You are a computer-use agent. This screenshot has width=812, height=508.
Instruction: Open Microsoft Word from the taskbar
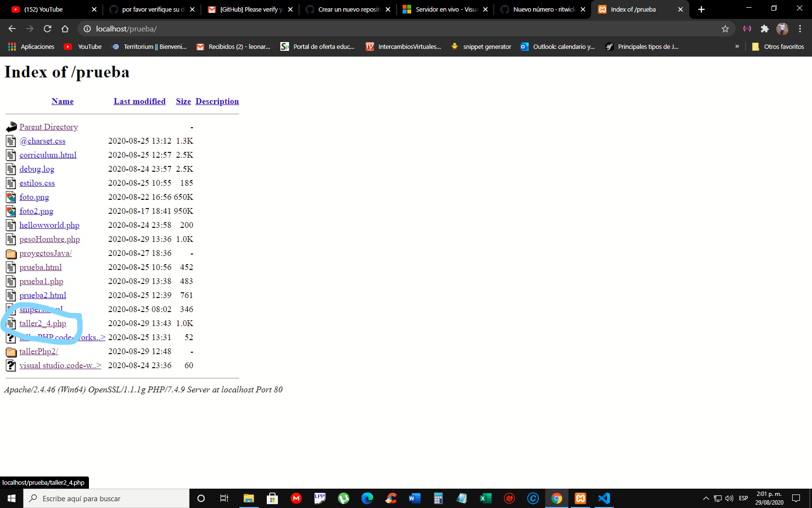coord(414,498)
